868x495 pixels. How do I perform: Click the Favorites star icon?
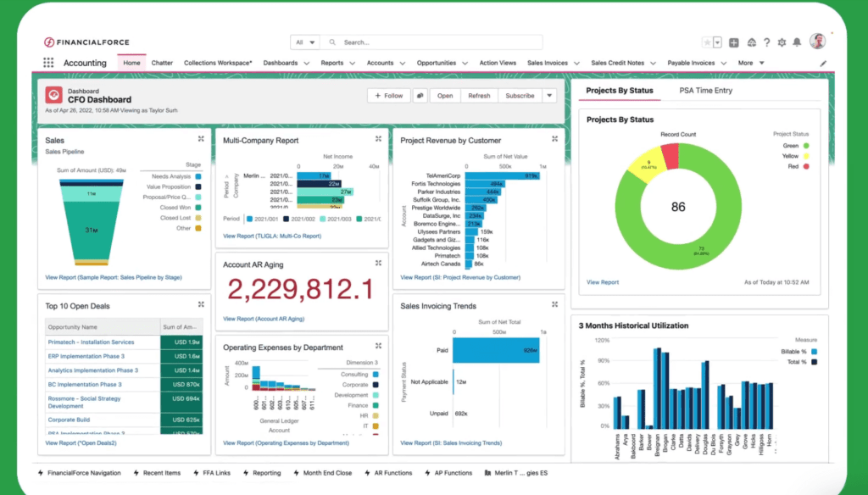[707, 42]
